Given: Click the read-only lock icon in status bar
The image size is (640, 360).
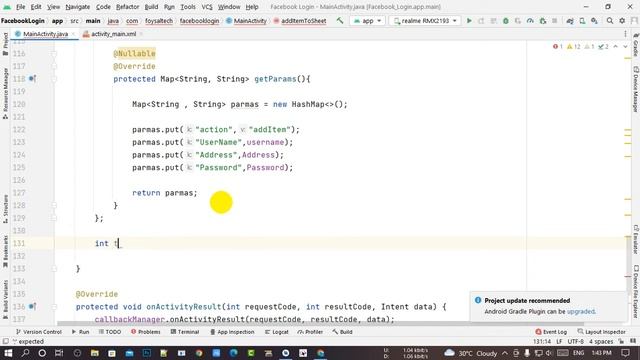Looking at the screenshot, I should click(621, 341).
